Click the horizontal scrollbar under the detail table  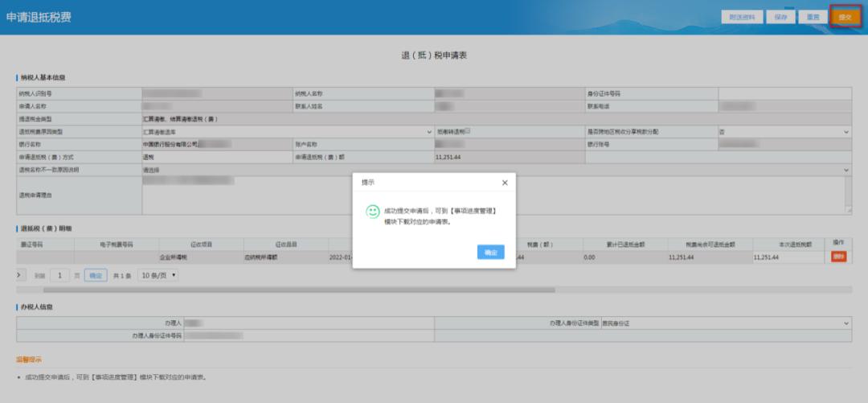pos(299,290)
